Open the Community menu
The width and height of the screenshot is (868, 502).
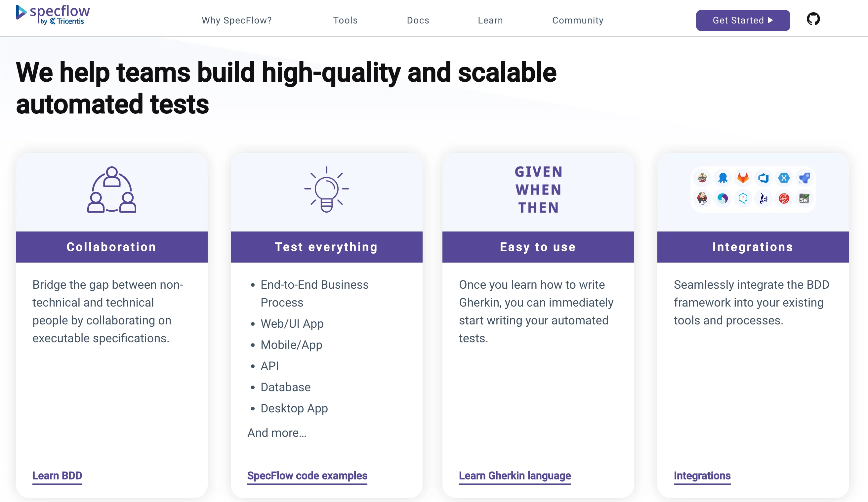578,20
